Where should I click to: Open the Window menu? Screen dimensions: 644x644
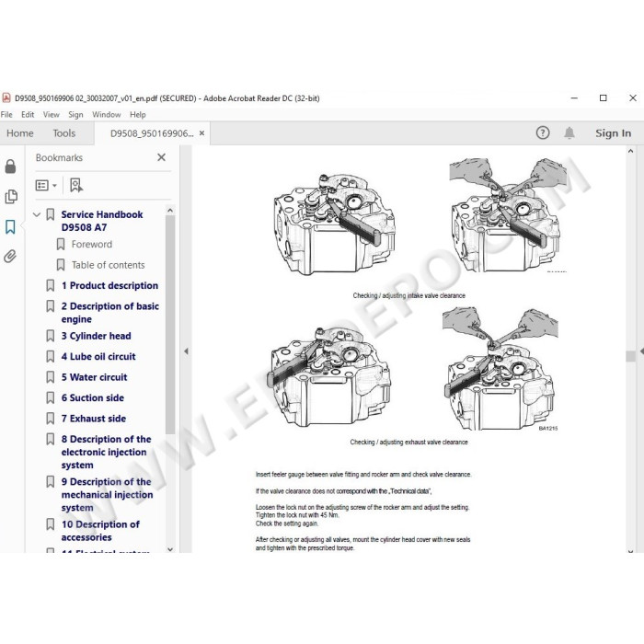107,115
